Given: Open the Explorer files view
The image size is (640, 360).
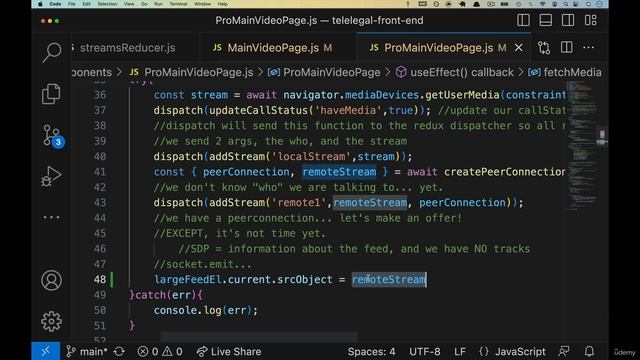Looking at the screenshot, I should [51, 94].
